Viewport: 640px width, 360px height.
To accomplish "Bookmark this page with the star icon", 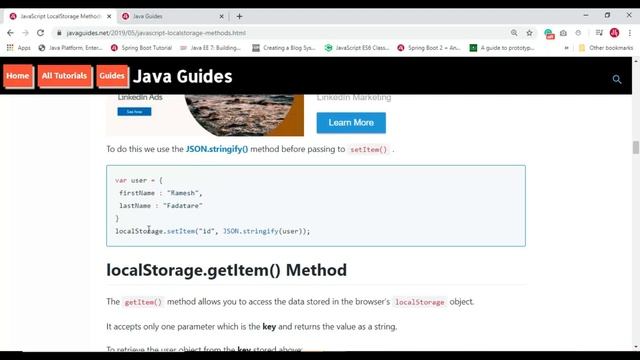I will pos(529,33).
